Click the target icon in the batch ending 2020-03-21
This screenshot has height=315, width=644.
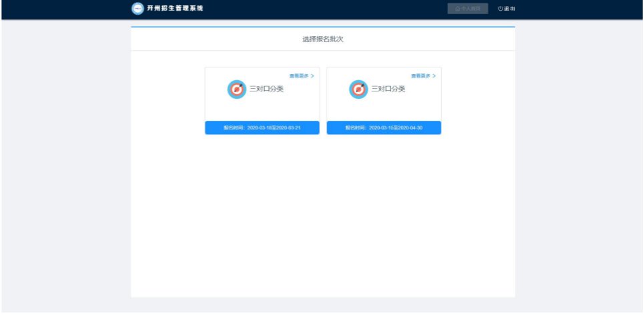point(236,89)
